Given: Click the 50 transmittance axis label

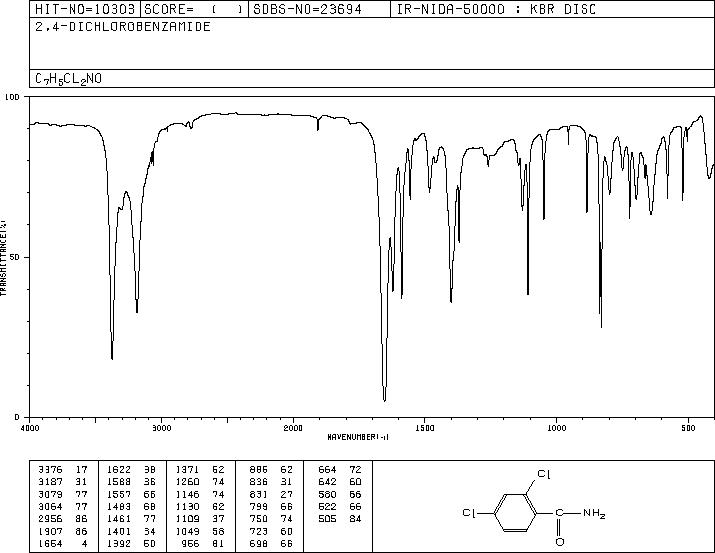Looking at the screenshot, I should 15,257.
